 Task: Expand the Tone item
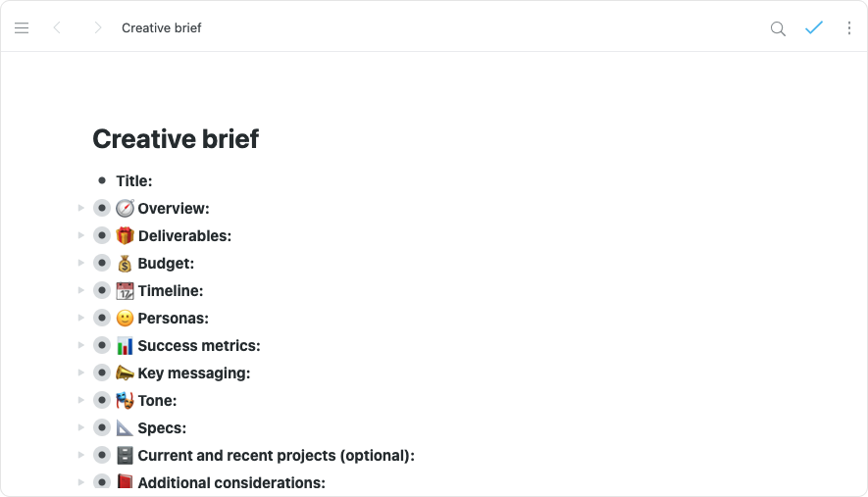(81, 401)
